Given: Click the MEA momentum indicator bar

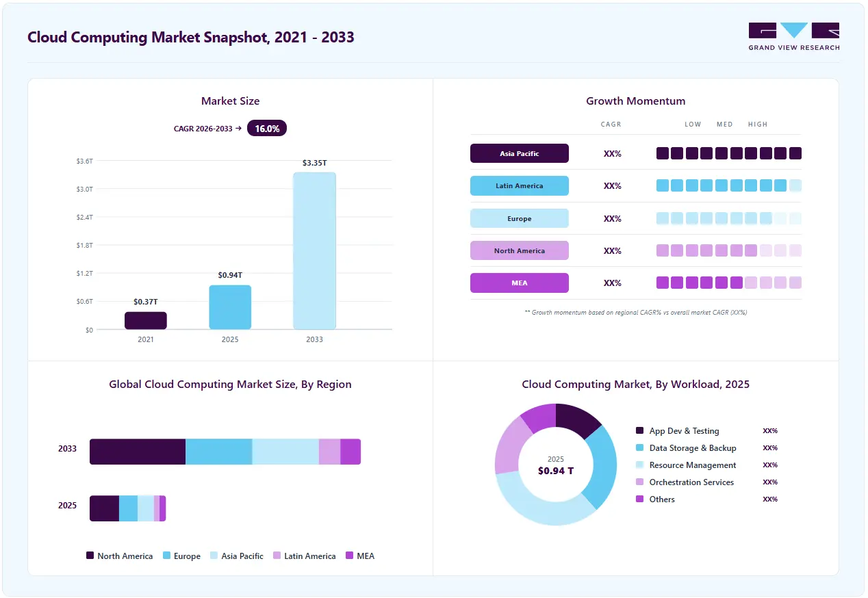Looking at the screenshot, I should [x=728, y=283].
